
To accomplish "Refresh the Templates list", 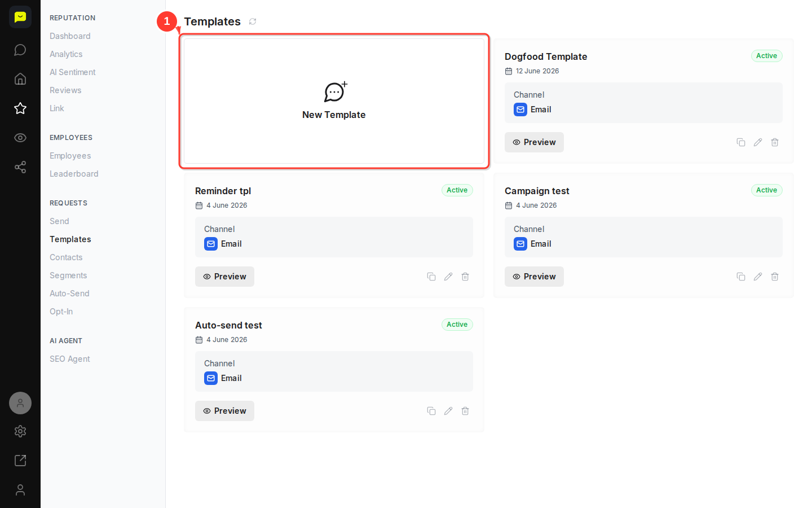I will (253, 21).
